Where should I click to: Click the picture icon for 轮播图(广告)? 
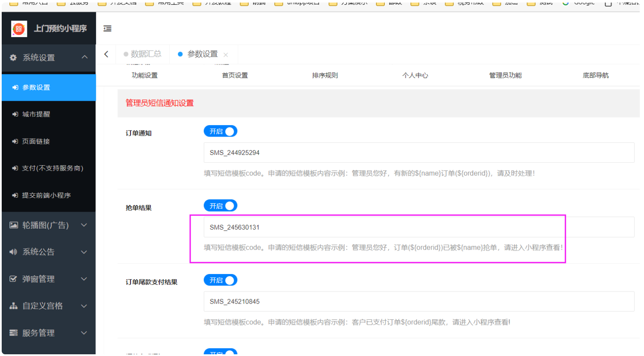14,225
